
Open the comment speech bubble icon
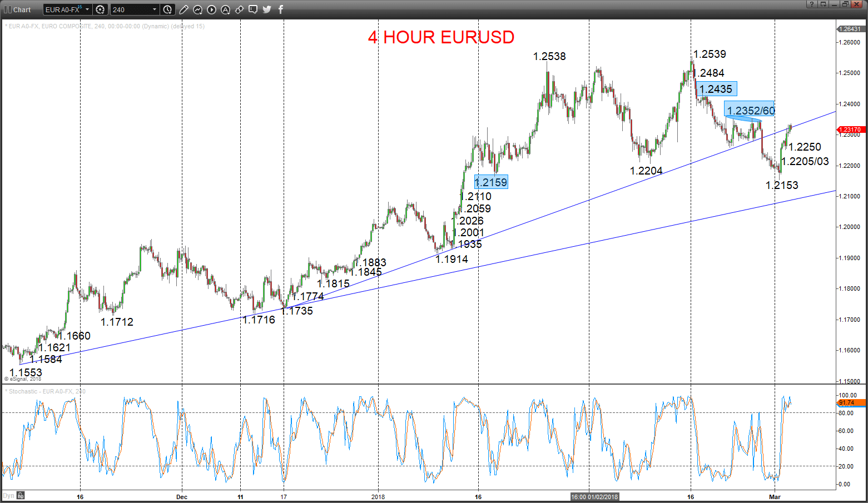point(253,9)
